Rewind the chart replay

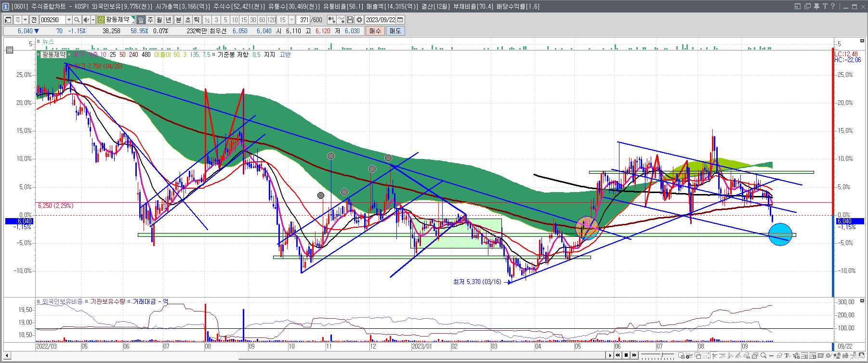pos(618,355)
